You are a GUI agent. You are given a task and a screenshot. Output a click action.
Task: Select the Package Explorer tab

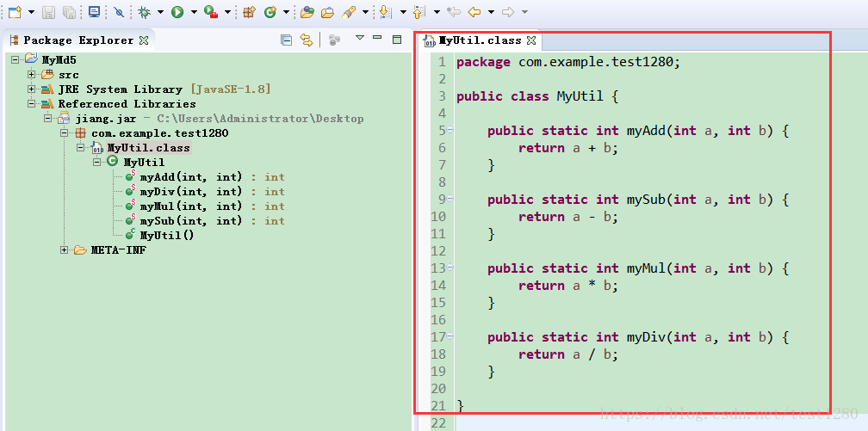click(x=79, y=40)
